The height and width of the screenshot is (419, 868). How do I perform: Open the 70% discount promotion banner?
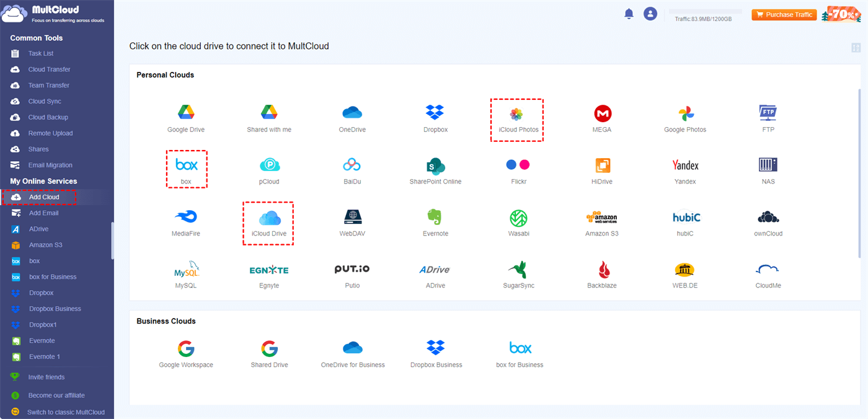point(841,14)
